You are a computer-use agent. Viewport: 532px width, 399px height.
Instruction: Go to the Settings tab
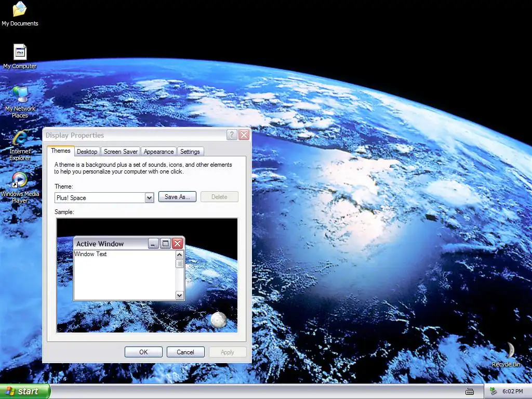point(190,152)
